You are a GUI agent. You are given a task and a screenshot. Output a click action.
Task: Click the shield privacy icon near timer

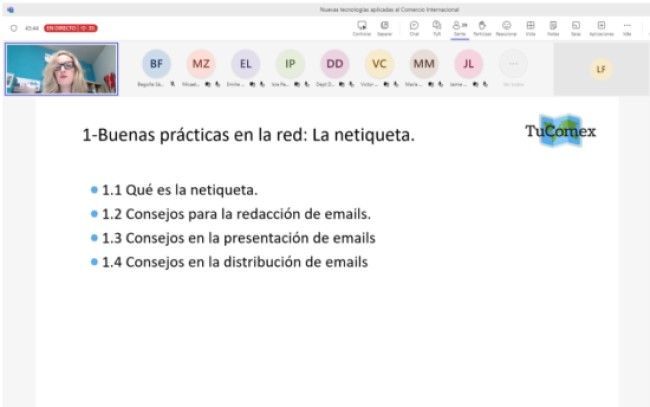14,28
